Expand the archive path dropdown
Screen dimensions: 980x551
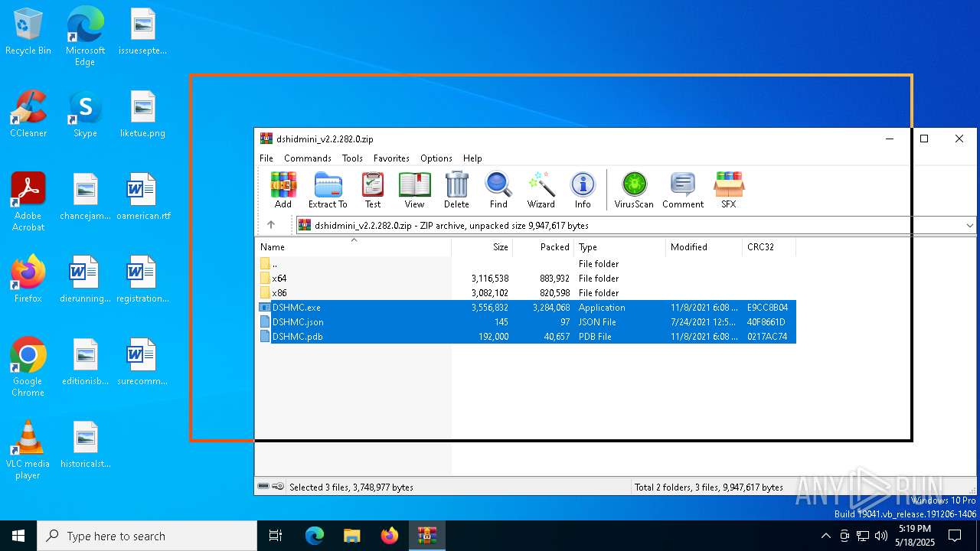(969, 226)
